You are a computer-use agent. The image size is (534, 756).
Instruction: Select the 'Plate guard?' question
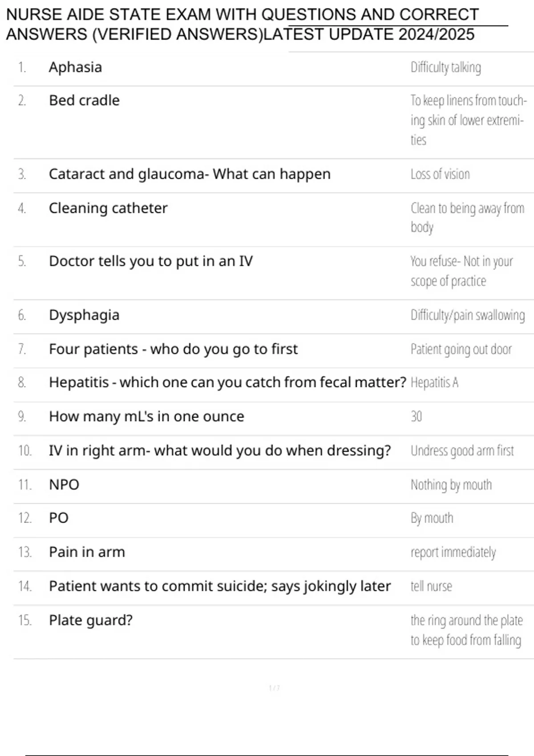(91, 620)
